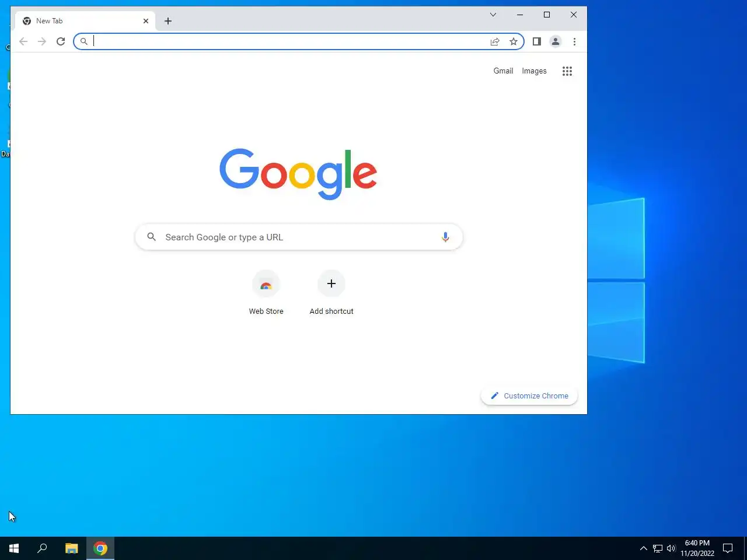The image size is (747, 560).
Task: Open a new tab with plus button
Action: (x=168, y=21)
